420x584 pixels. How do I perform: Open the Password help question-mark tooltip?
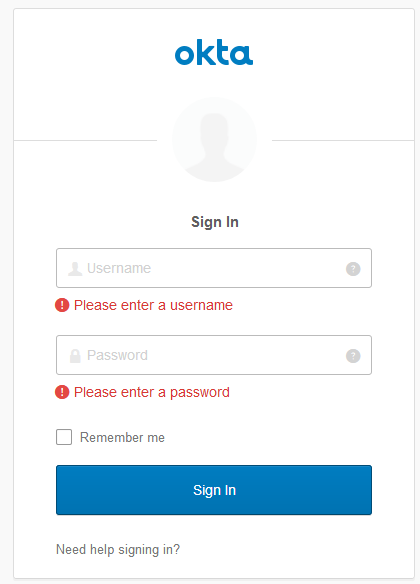pos(353,356)
